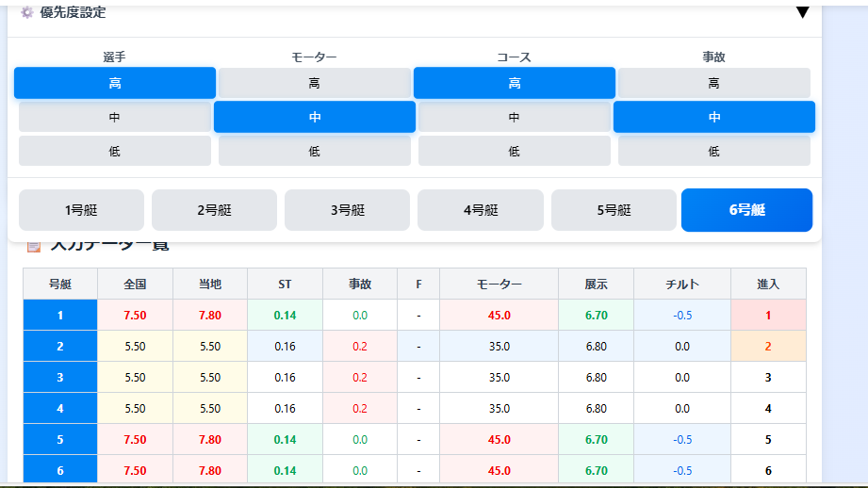Click 事故 value 0.0 in boat 5 row
The height and width of the screenshot is (488, 868).
point(360,439)
